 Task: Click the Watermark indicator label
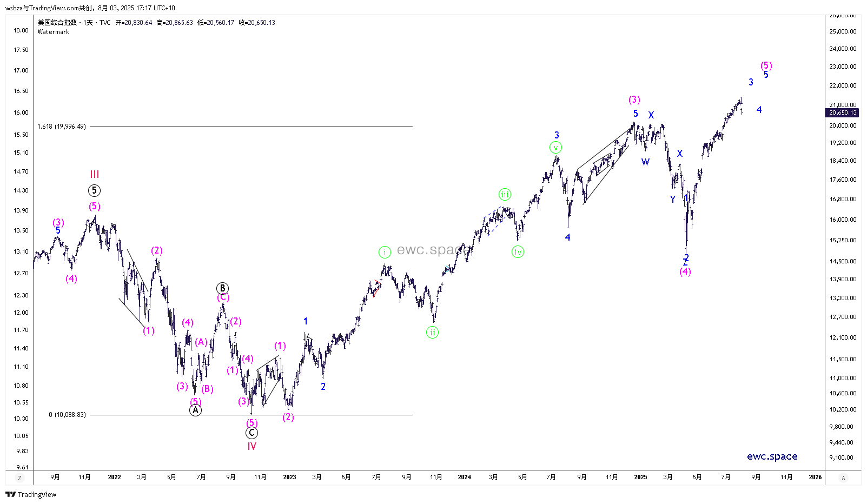(x=54, y=32)
